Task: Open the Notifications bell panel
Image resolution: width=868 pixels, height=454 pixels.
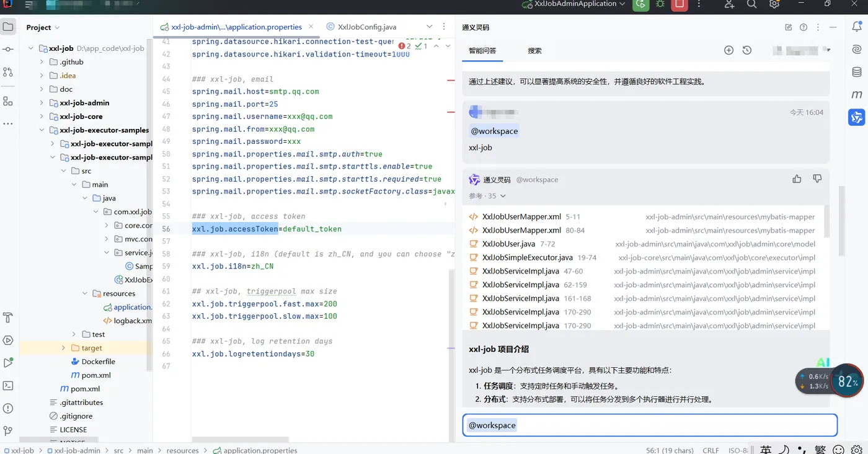Action: click(857, 27)
